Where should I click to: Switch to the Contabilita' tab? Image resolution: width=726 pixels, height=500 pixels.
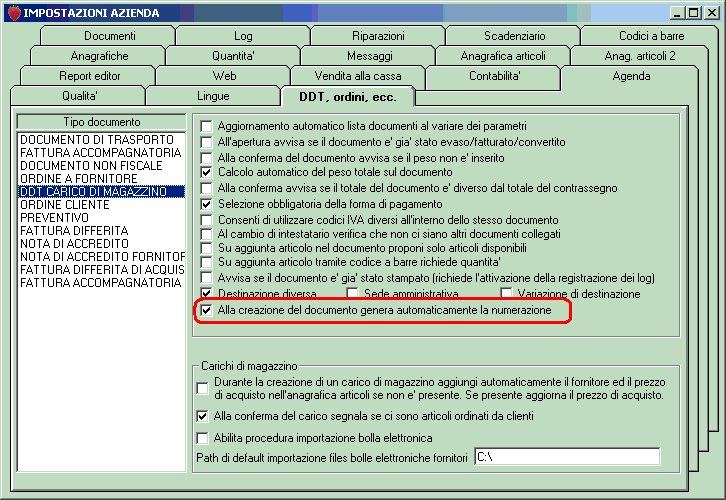pyautogui.click(x=494, y=75)
